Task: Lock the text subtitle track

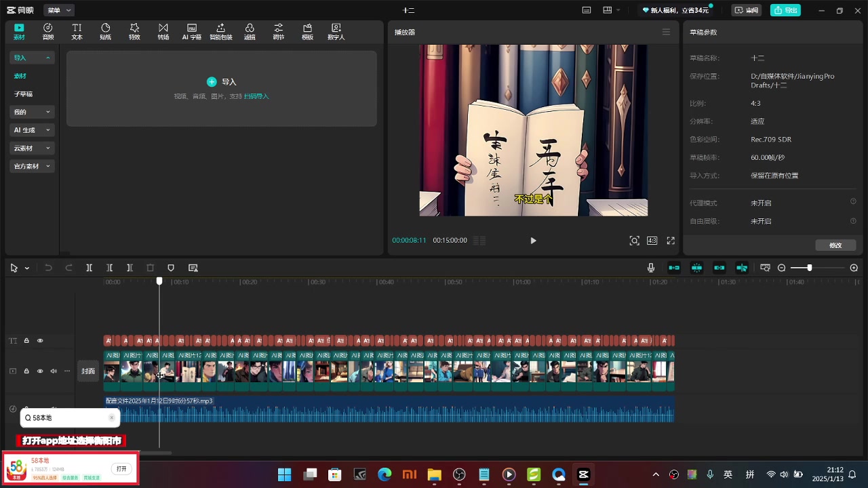Action: tap(26, 340)
